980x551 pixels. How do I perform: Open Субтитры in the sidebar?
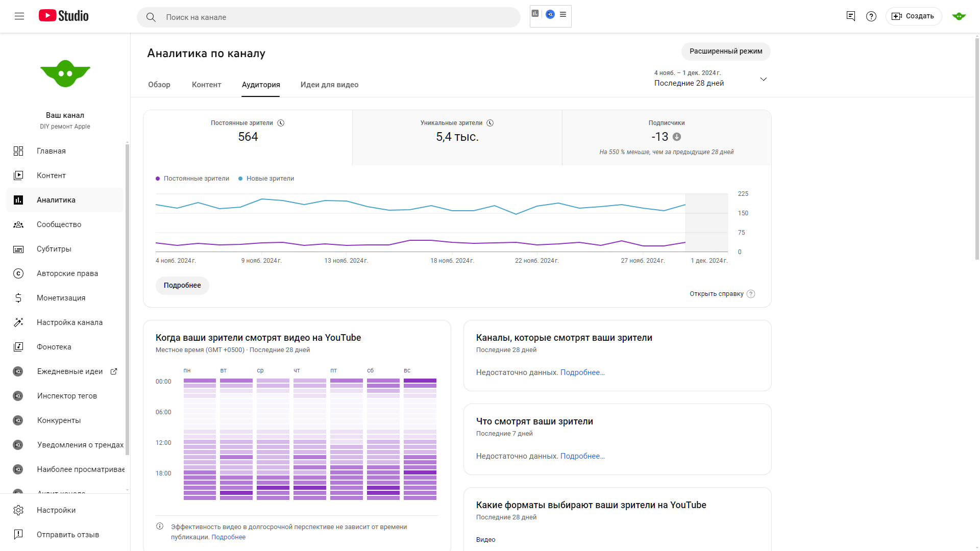[x=65, y=249]
